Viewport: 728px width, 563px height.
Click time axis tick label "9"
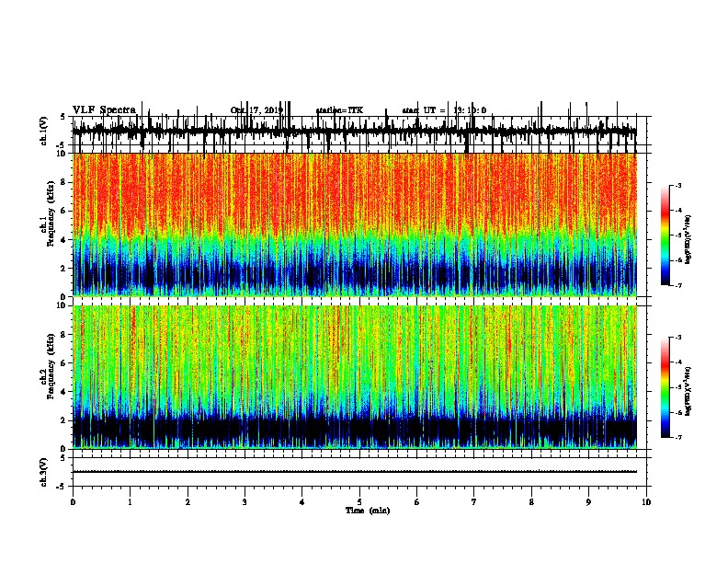588,502
